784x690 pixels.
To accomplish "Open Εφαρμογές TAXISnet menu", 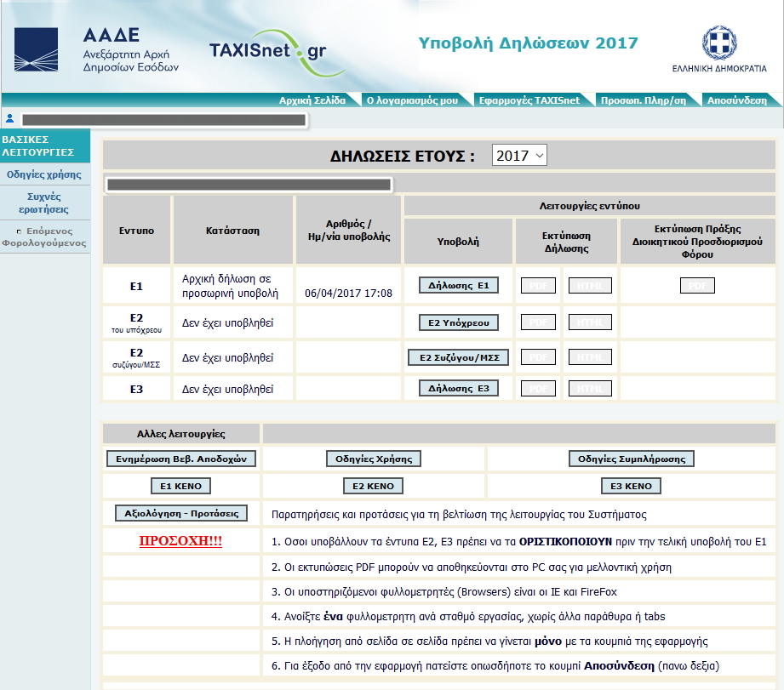I will click(x=529, y=100).
